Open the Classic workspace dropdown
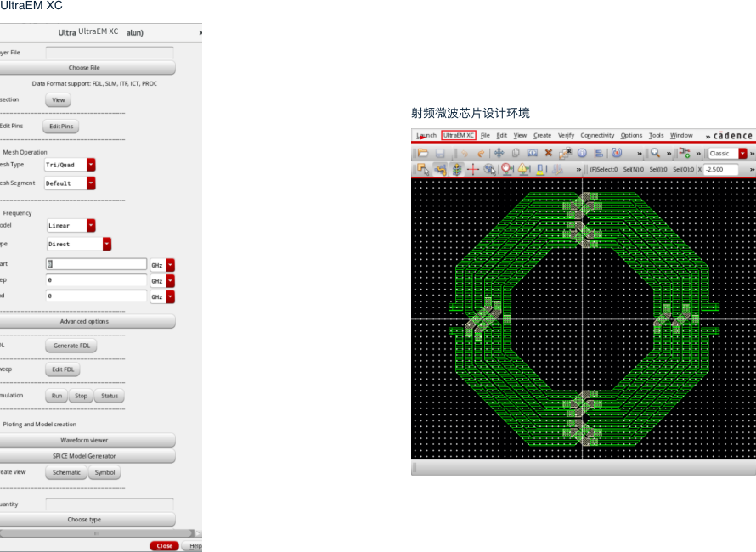The image size is (756, 552). coord(742,154)
